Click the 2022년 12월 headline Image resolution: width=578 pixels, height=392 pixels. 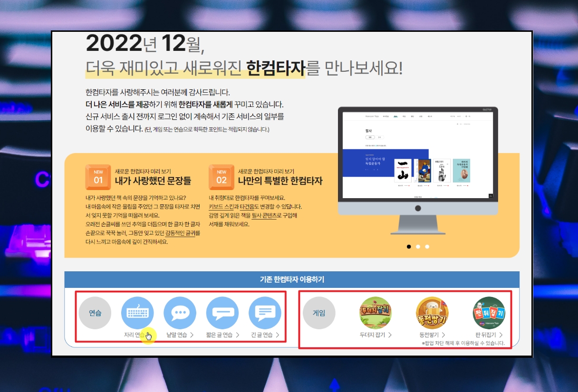145,43
